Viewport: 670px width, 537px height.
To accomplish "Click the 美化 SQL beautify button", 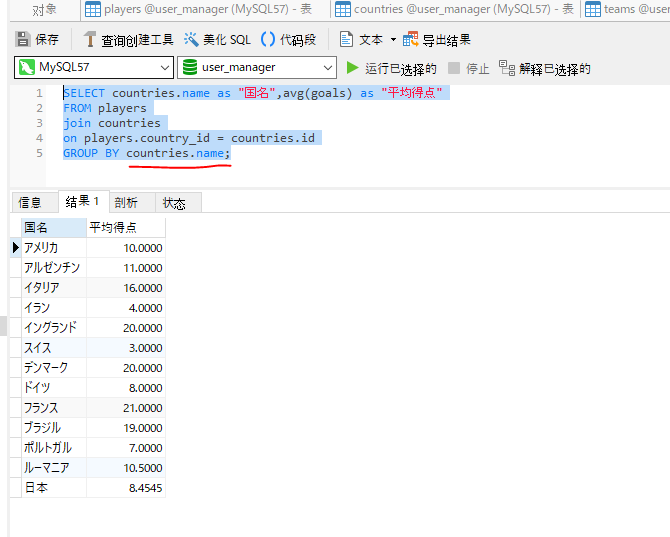I will pos(217,40).
